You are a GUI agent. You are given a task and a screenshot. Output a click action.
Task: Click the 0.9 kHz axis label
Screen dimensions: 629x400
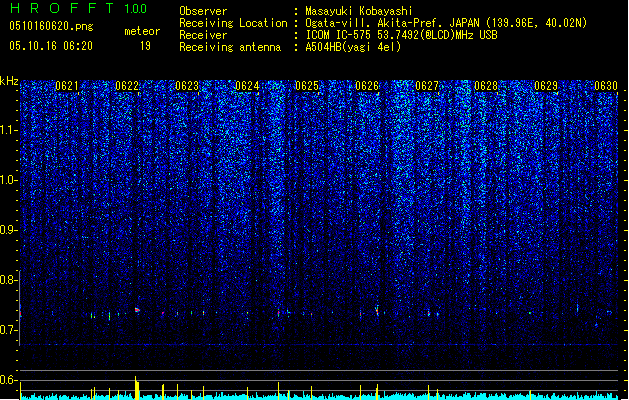tap(8, 230)
